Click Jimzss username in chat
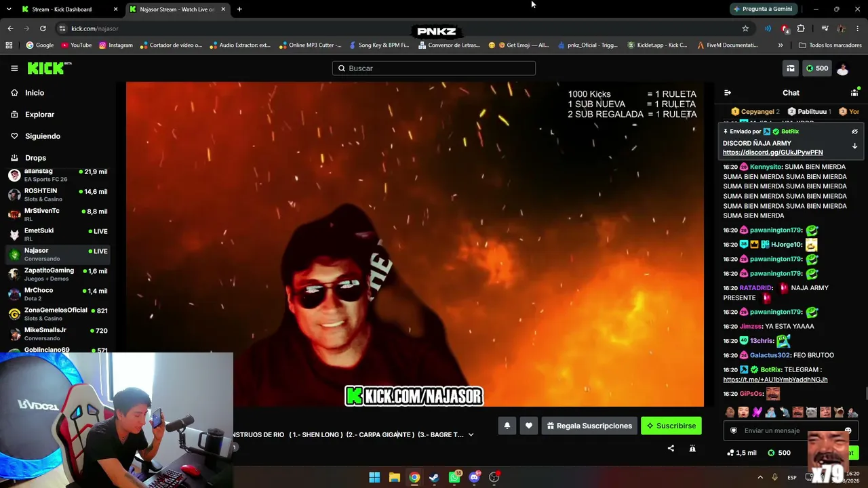The width and height of the screenshot is (868, 488). (750, 327)
